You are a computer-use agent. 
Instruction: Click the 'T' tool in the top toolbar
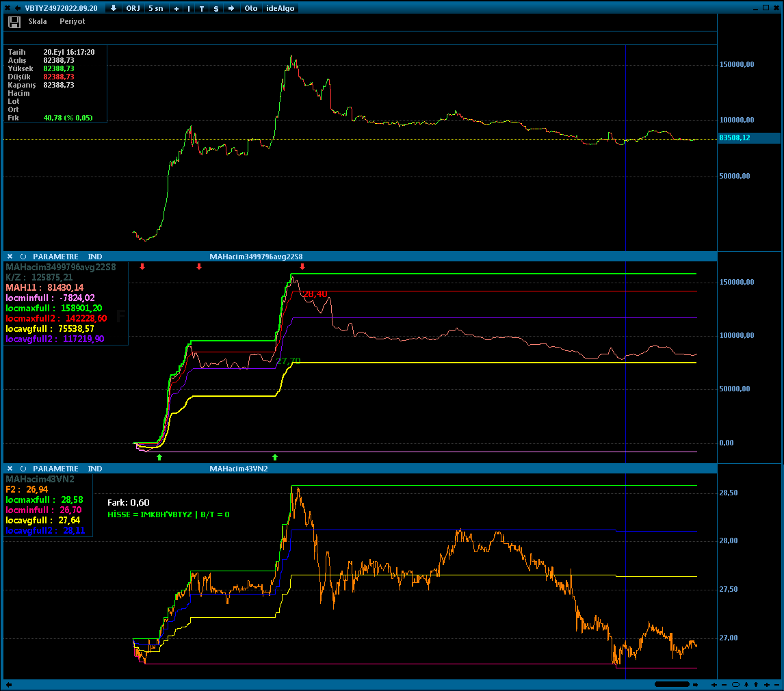click(202, 8)
